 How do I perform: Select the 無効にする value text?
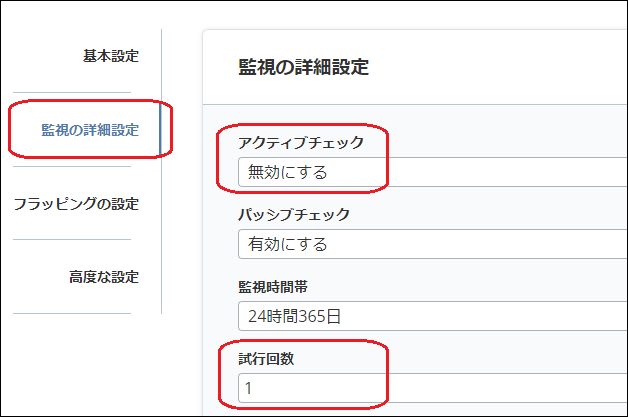[x=287, y=172]
